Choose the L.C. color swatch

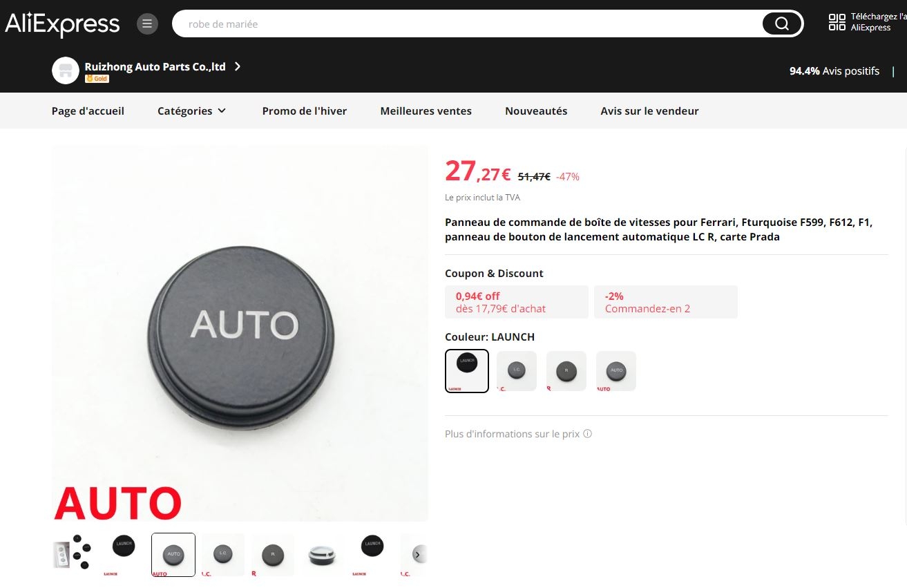click(517, 371)
